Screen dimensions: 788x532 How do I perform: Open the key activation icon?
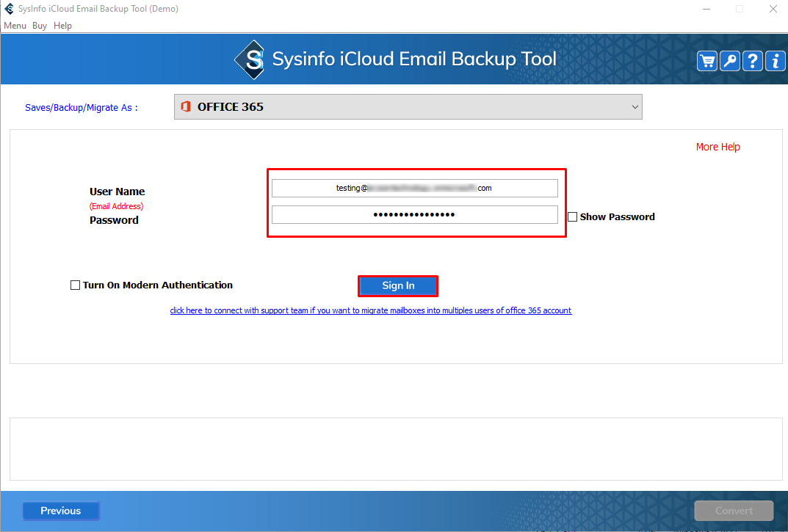(730, 61)
